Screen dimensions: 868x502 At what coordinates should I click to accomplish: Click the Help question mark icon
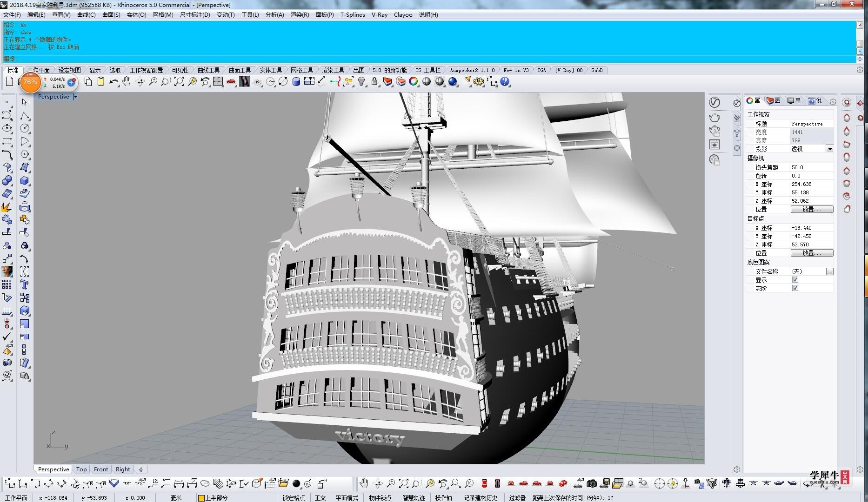point(505,82)
